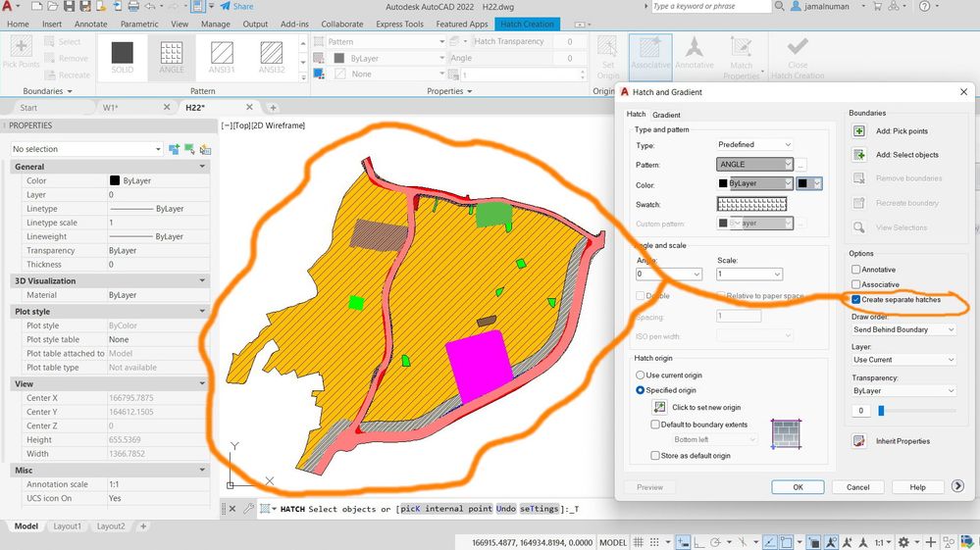
Task: Open the Pattern dropdown showing ANGLE
Action: point(754,164)
